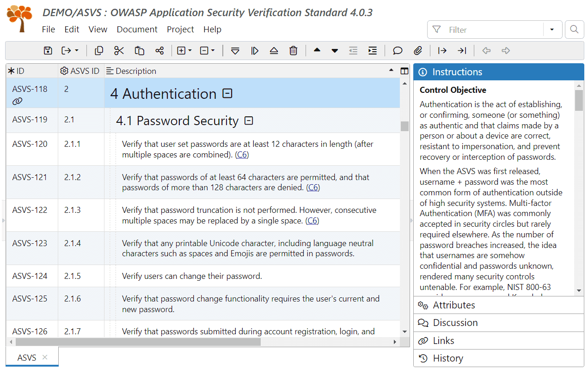
Task: Open the Export dropdown arrow
Action: pyautogui.click(x=77, y=51)
